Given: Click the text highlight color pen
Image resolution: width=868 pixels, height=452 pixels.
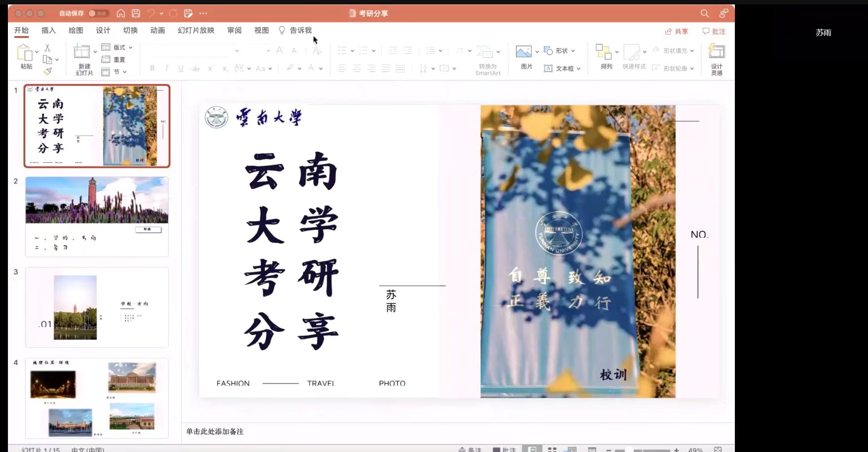Looking at the screenshot, I should 290,68.
